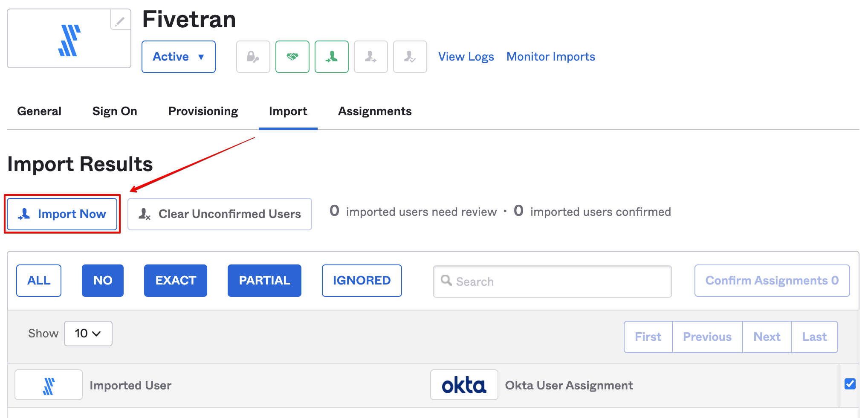Click the Okta User Assignment column header

(569, 386)
